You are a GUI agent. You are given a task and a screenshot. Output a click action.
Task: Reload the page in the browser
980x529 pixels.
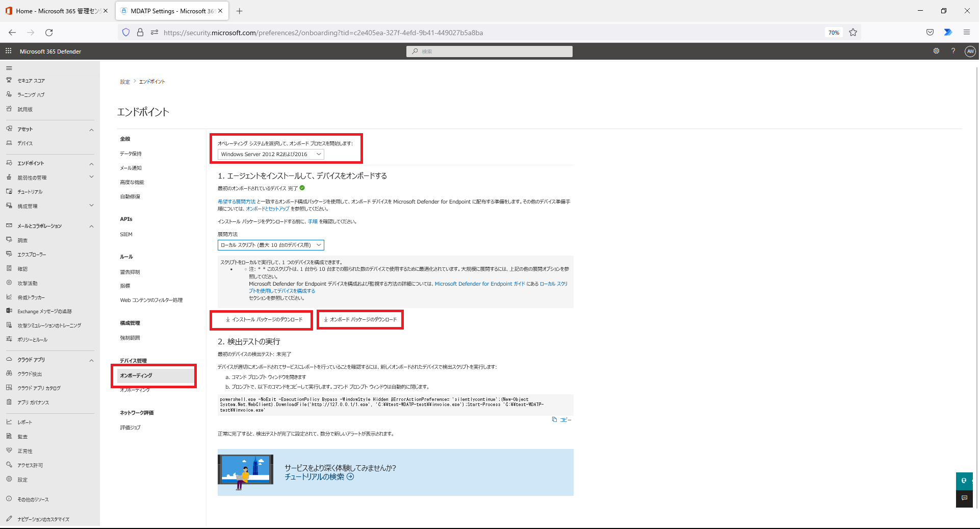click(x=49, y=33)
